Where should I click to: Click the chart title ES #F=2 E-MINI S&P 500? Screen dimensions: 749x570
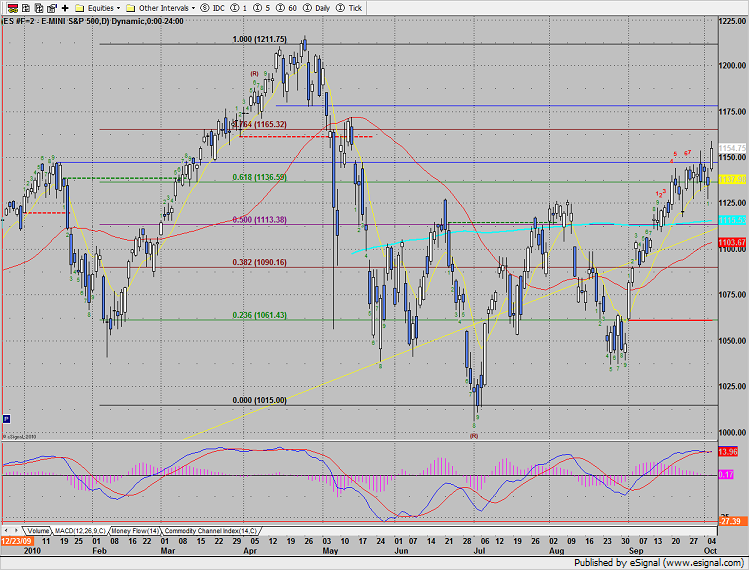(x=93, y=21)
